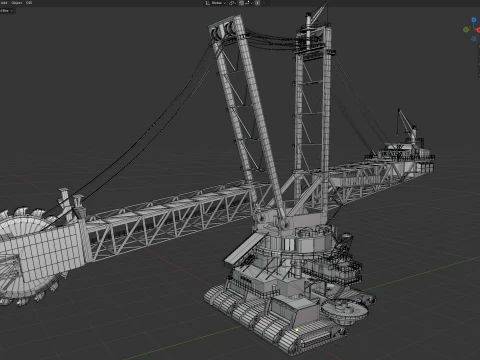
Task: Click the blue Z axis gizmo ball
Action: coord(474,20)
